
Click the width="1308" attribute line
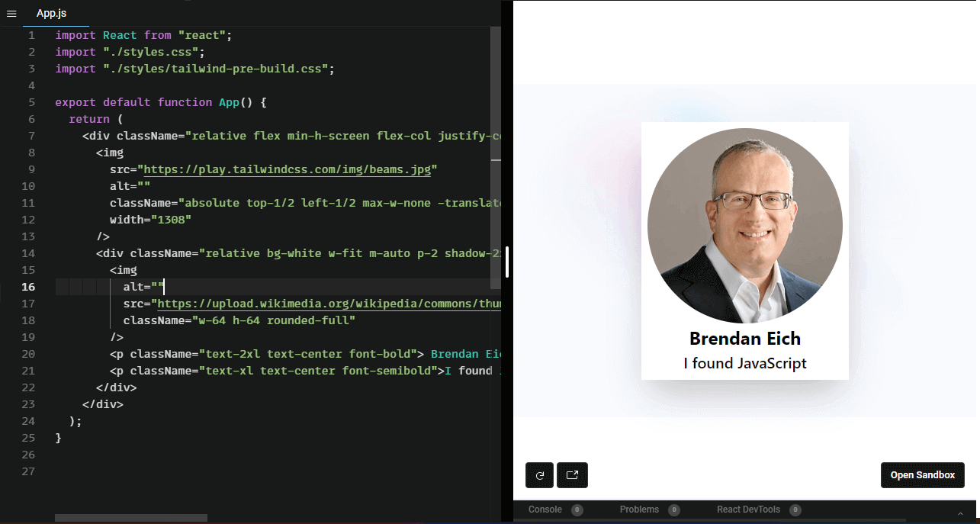click(x=150, y=220)
